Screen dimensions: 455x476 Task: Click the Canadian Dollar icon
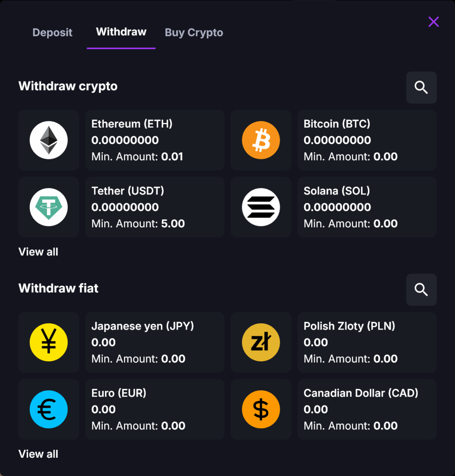tap(261, 409)
